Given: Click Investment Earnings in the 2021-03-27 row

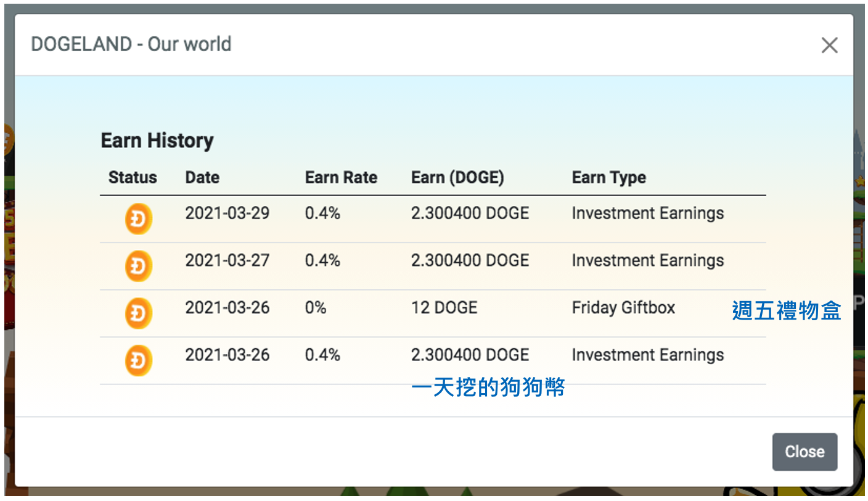Looking at the screenshot, I should (648, 260).
